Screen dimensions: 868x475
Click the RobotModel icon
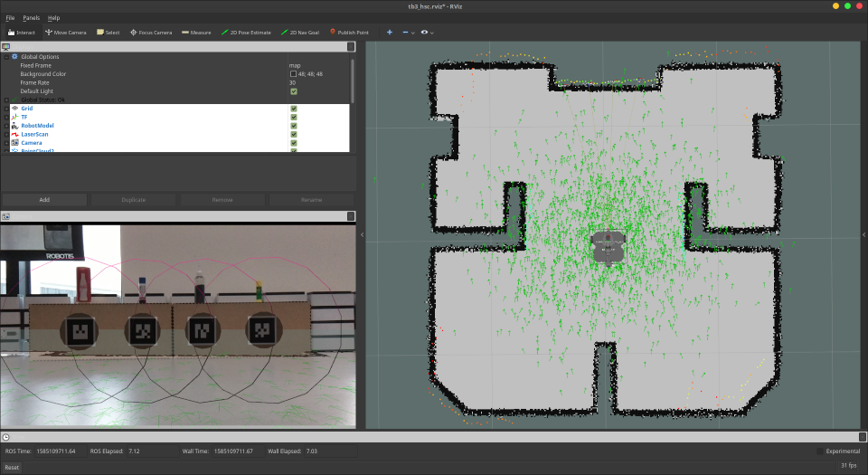click(x=15, y=126)
